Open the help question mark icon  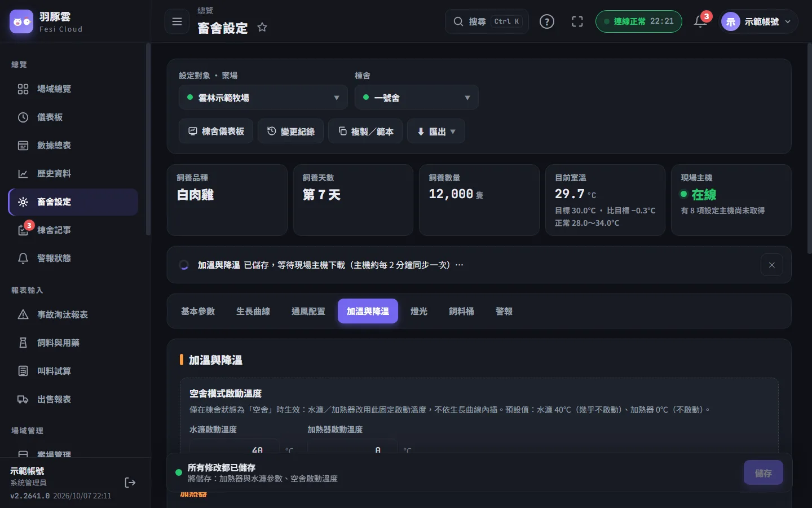(547, 21)
